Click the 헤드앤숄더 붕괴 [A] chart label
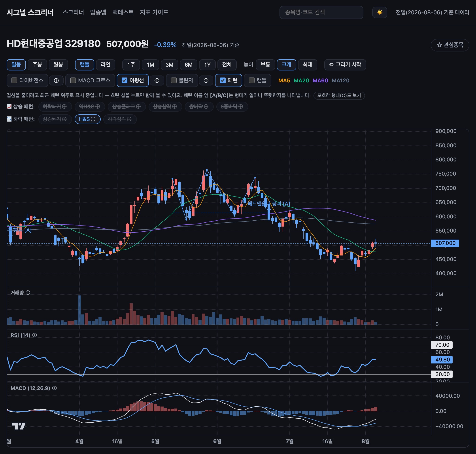This screenshot has height=454, width=476. point(269,204)
